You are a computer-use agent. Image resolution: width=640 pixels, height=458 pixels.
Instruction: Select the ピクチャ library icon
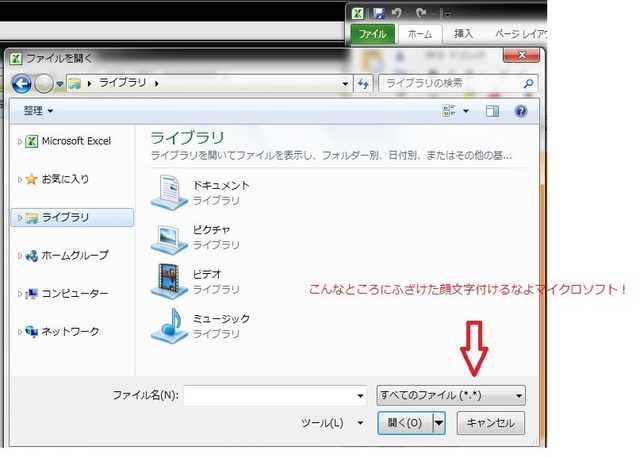pyautogui.click(x=169, y=238)
